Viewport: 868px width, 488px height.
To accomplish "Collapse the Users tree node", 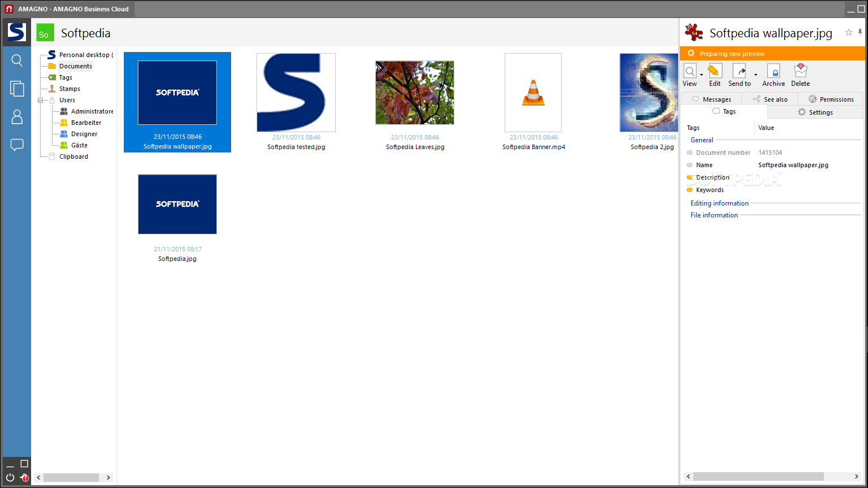I will tap(41, 100).
